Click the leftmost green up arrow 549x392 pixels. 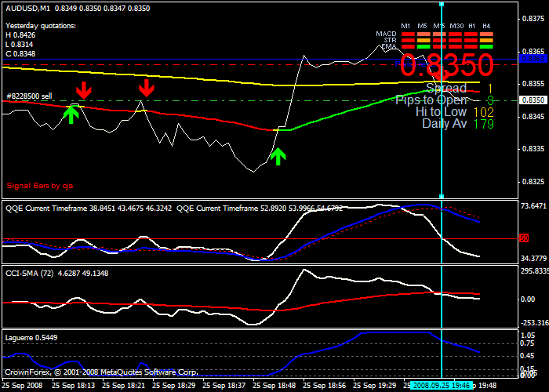[x=71, y=114]
